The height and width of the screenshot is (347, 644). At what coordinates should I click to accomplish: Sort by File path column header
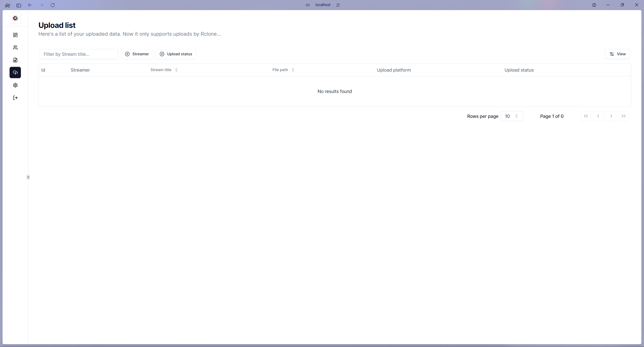tap(283, 70)
